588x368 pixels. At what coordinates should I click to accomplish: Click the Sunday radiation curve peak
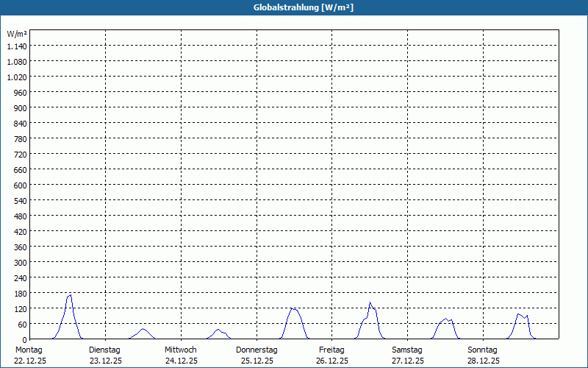(x=518, y=314)
